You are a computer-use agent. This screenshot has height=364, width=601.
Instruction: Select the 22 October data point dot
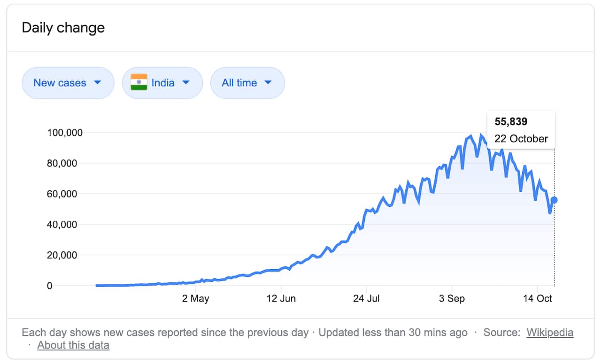tap(554, 200)
